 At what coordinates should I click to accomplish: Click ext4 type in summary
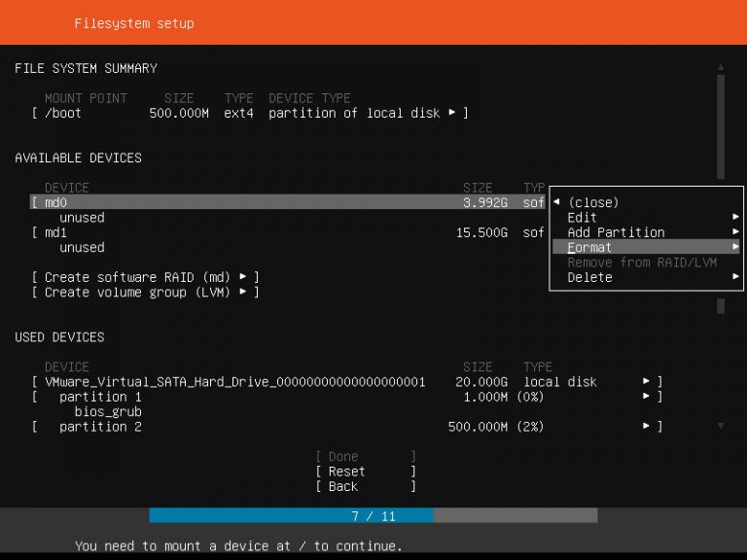click(238, 113)
